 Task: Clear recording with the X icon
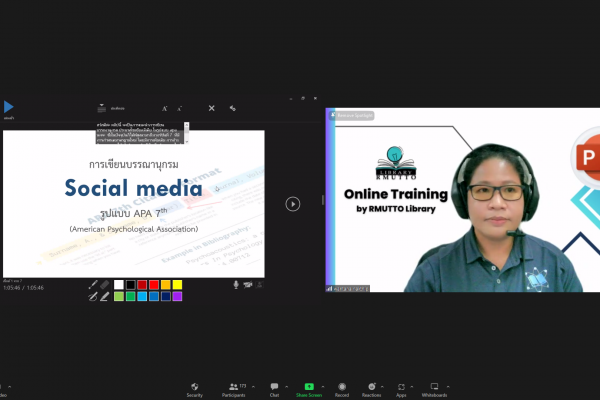211,108
